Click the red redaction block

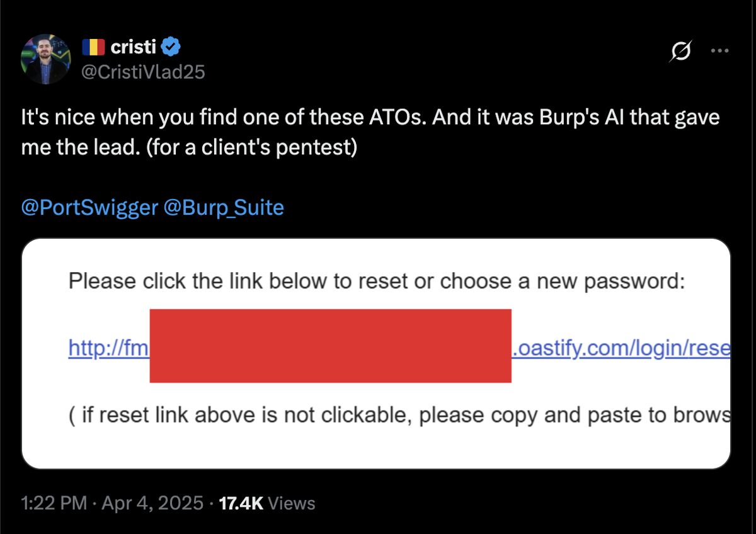pos(330,346)
